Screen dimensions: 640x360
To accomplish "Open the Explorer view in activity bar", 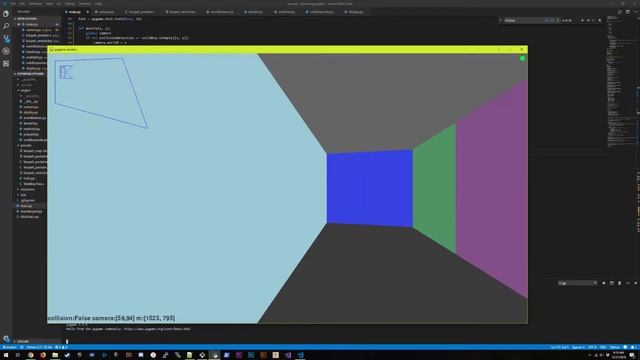I will pyautogui.click(x=6, y=14).
